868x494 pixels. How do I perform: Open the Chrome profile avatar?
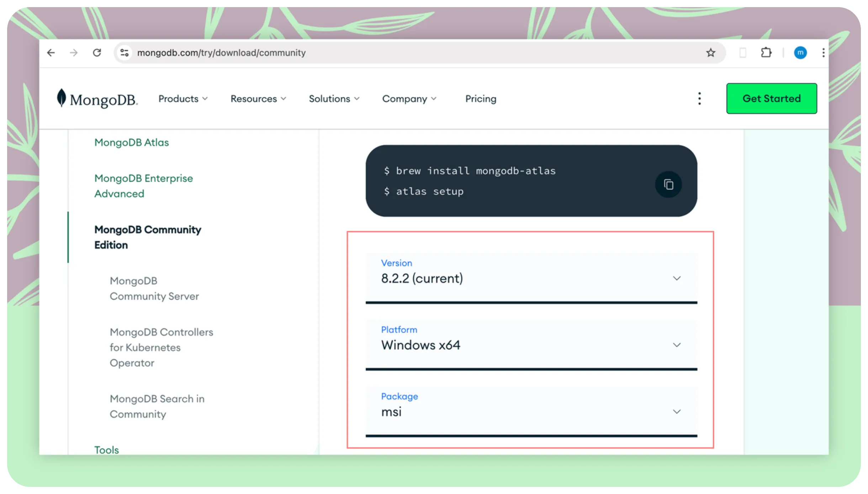click(800, 53)
